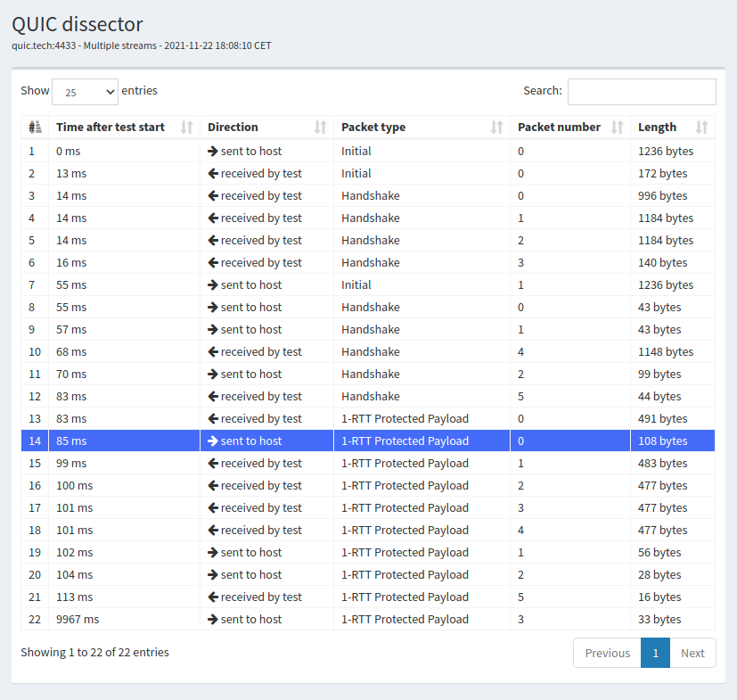Sort by row number column icon
This screenshot has height=700, width=737.
[x=36, y=127]
